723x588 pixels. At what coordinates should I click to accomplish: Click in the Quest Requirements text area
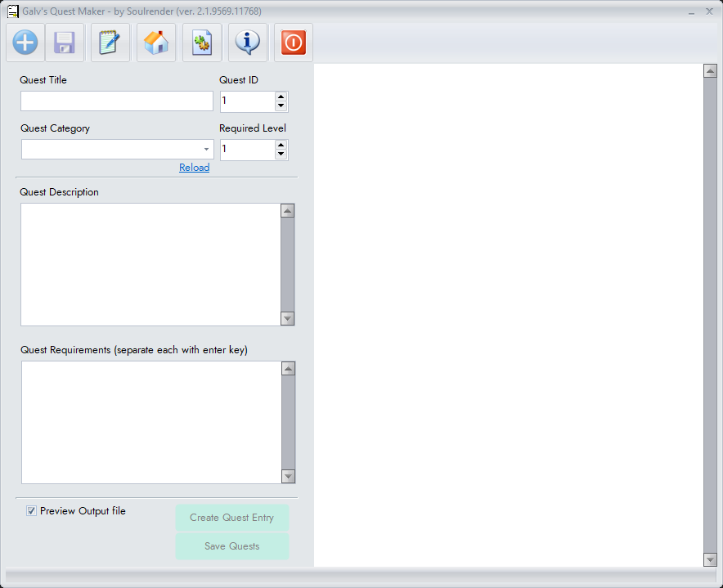pos(151,423)
